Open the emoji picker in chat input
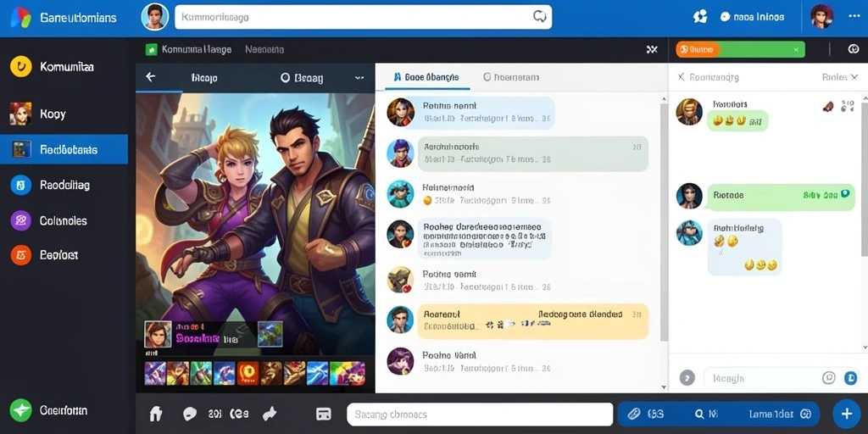Viewport: 868px width, 434px height. (x=829, y=378)
